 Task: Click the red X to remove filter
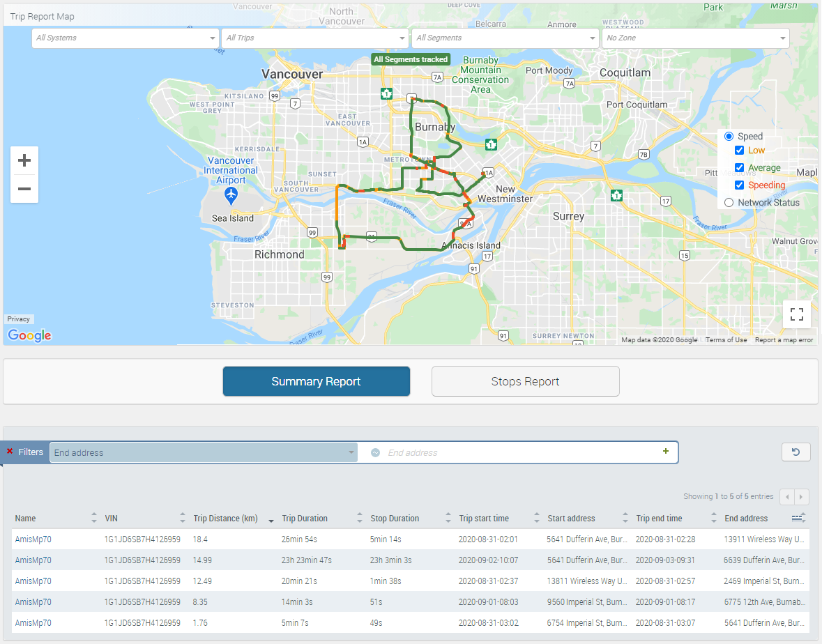point(10,452)
